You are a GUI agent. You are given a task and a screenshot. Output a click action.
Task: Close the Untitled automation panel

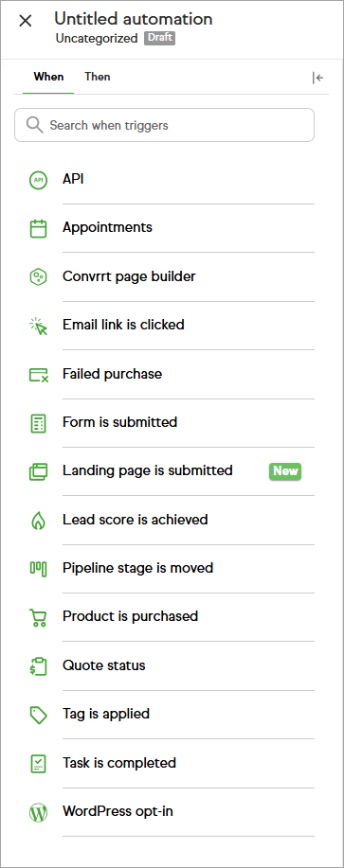(26, 21)
